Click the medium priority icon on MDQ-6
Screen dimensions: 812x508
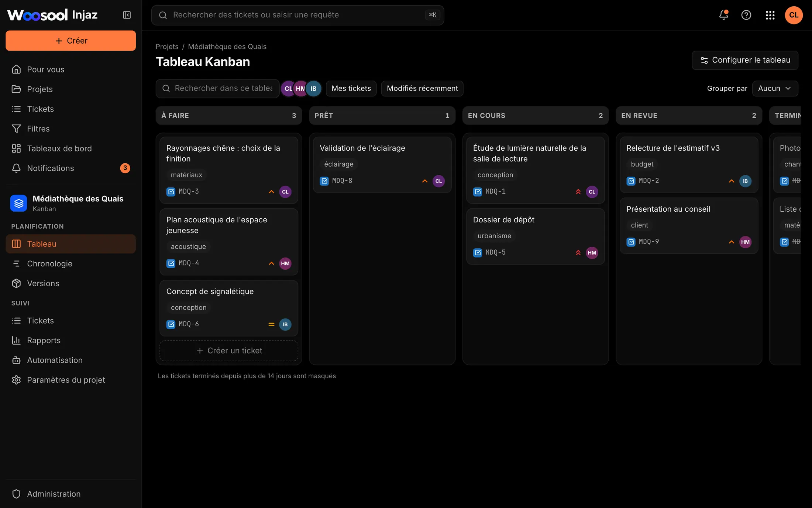tap(271, 324)
